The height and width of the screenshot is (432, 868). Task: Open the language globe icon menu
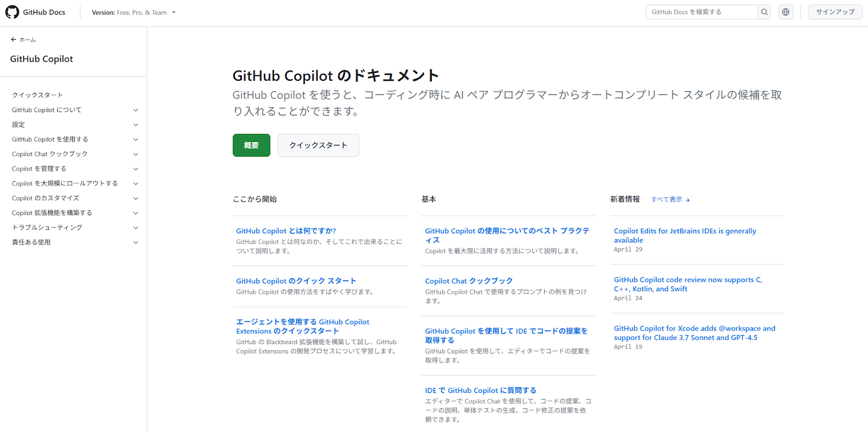click(x=786, y=12)
